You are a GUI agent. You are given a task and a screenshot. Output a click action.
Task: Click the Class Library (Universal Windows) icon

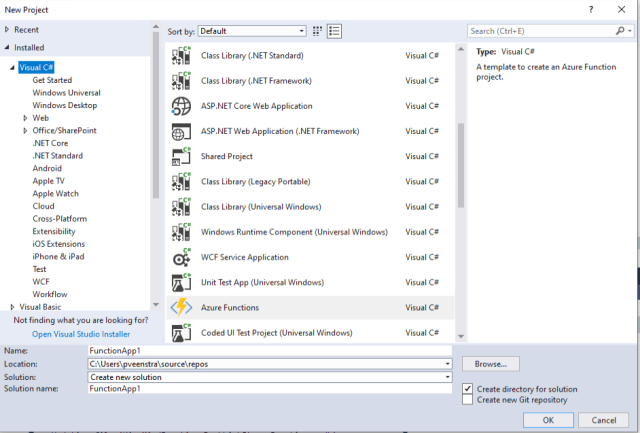pos(181,207)
